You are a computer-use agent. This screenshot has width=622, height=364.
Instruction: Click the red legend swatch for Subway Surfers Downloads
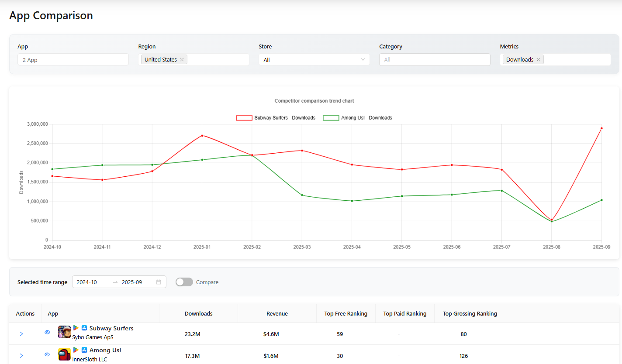244,117
